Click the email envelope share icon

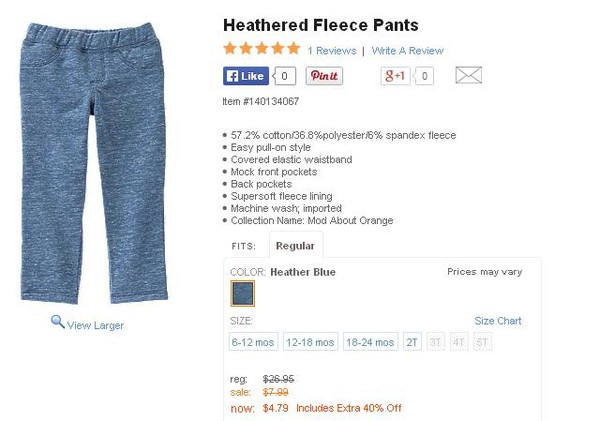[x=468, y=75]
